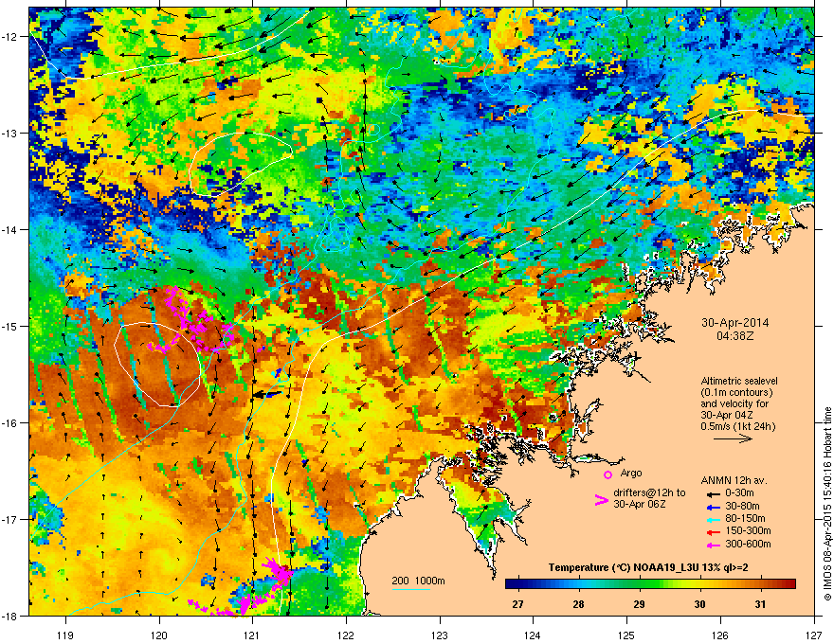The height and width of the screenshot is (644, 834).
Task: Click the 'ANMN 12h av.' heading
Action: click(x=734, y=480)
